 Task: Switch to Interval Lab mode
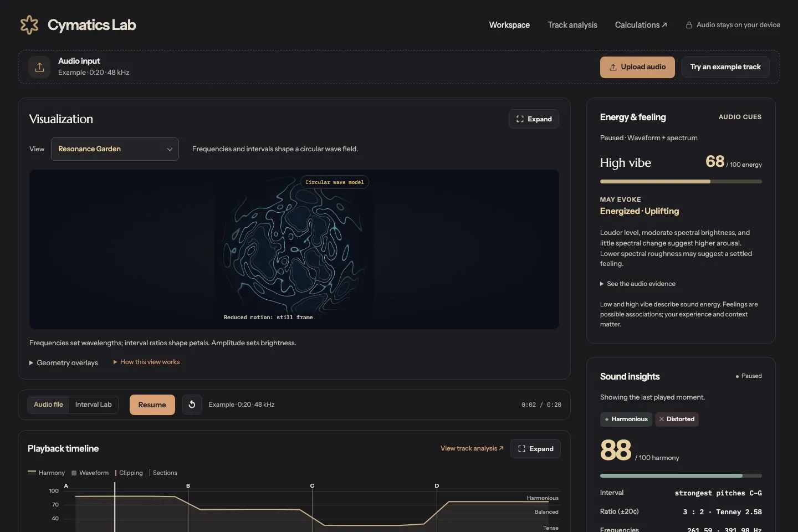click(x=94, y=405)
